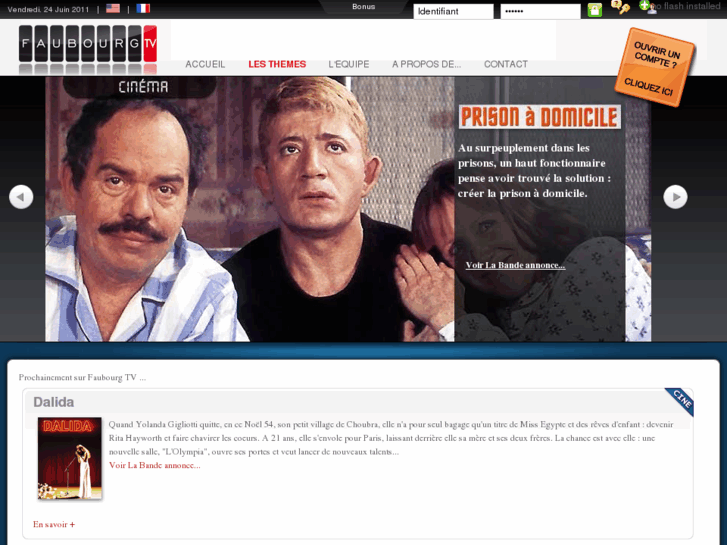
Task: Open the Accueil menu item
Action: click(205, 64)
